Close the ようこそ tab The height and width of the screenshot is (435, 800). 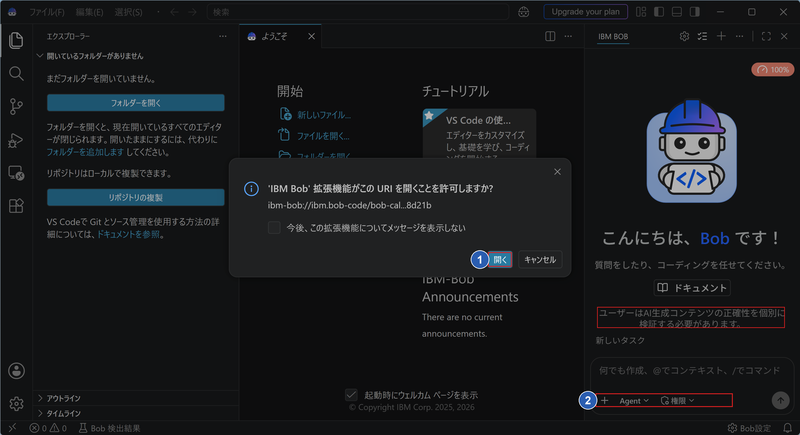311,36
